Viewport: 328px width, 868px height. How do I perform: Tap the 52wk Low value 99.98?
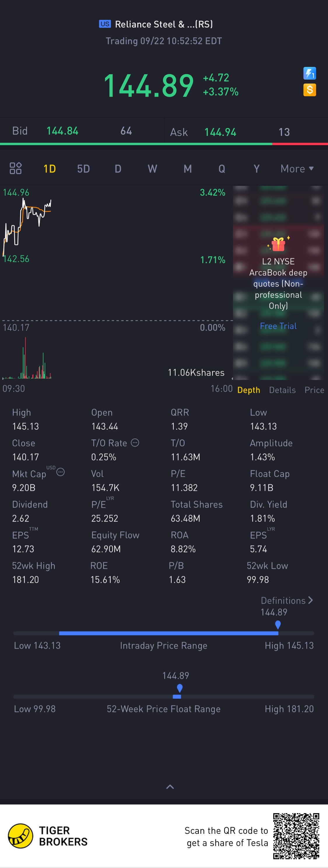[x=258, y=580]
